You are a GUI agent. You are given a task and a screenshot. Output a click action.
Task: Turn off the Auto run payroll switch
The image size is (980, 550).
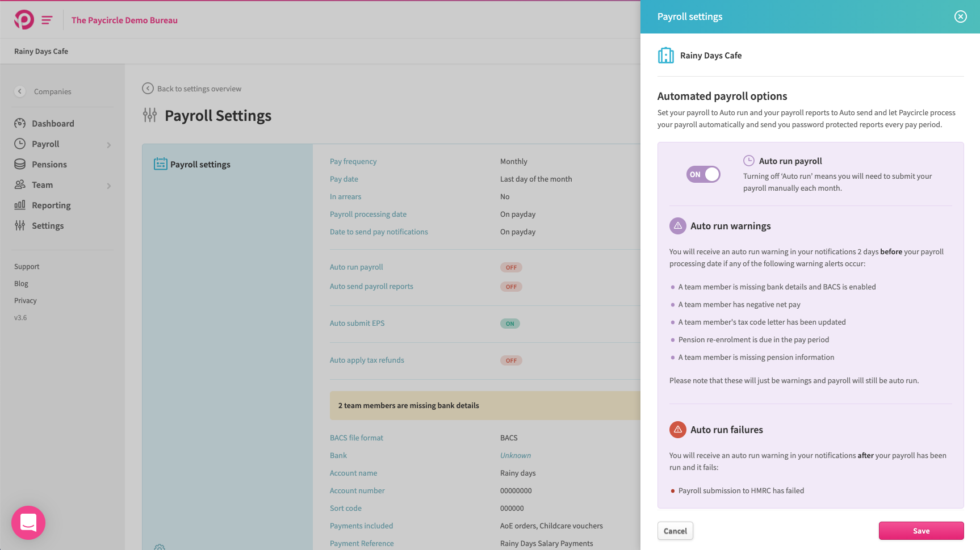(703, 174)
